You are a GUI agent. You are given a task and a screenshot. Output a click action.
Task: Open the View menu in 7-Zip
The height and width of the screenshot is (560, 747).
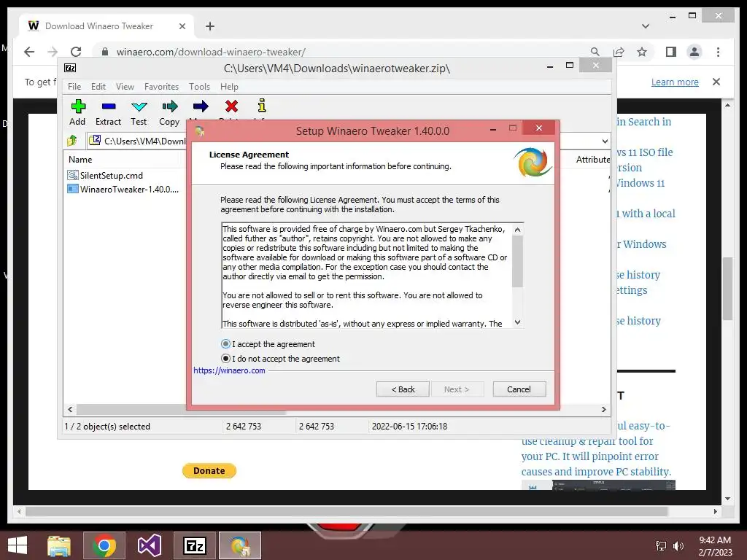point(125,87)
